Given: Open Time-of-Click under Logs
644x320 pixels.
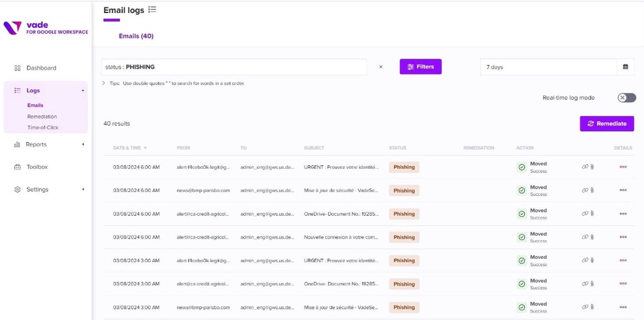Looking at the screenshot, I should point(43,128).
